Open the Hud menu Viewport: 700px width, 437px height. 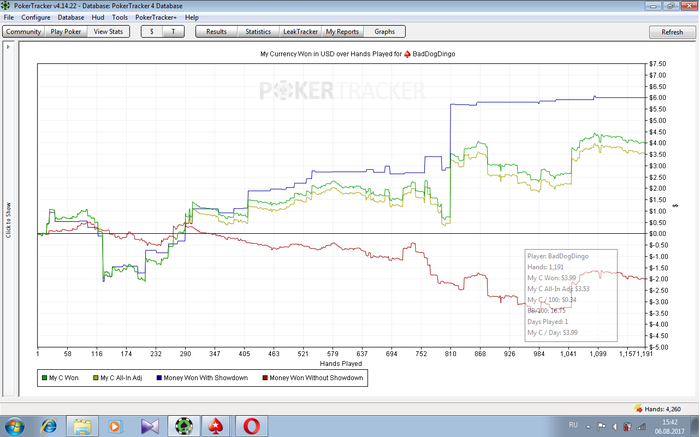(98, 17)
